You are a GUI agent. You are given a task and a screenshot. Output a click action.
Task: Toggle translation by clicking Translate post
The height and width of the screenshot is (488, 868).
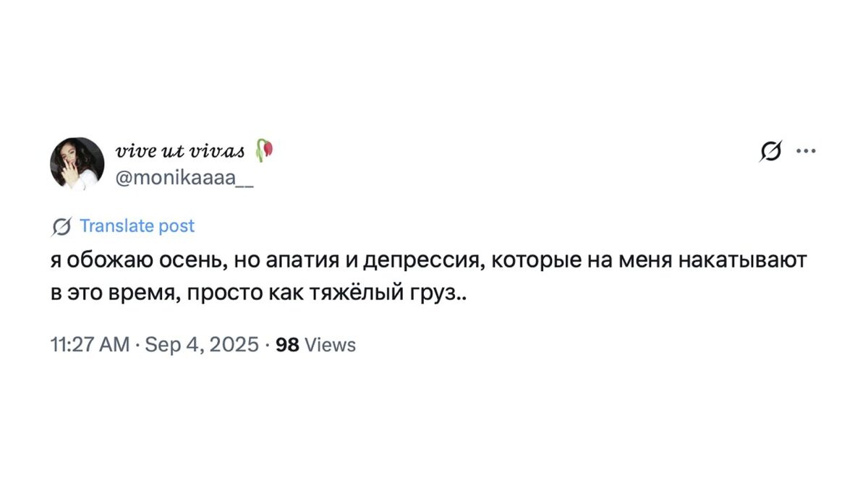click(x=137, y=226)
